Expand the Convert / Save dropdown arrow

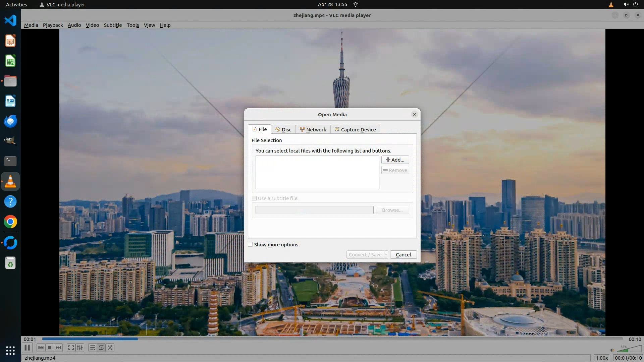386,255
